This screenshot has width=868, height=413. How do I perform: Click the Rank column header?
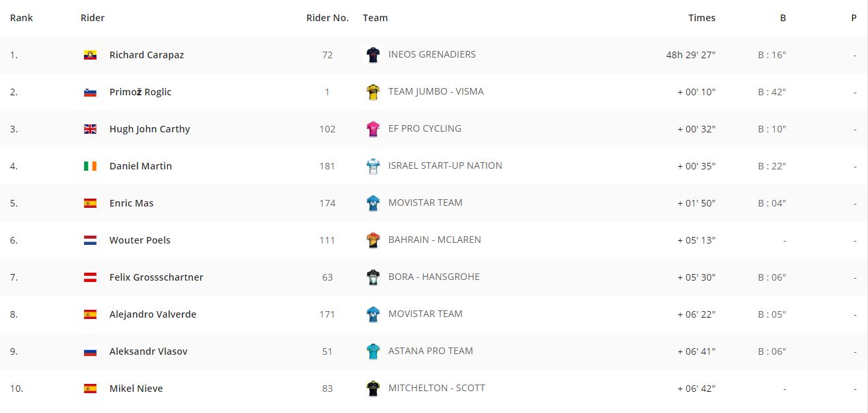(21, 18)
